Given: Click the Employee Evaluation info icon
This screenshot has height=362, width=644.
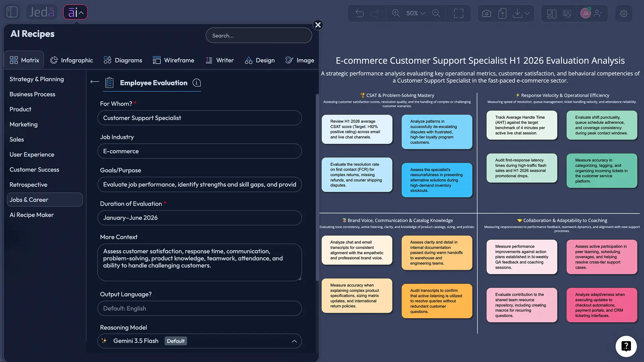Looking at the screenshot, I should point(197,82).
